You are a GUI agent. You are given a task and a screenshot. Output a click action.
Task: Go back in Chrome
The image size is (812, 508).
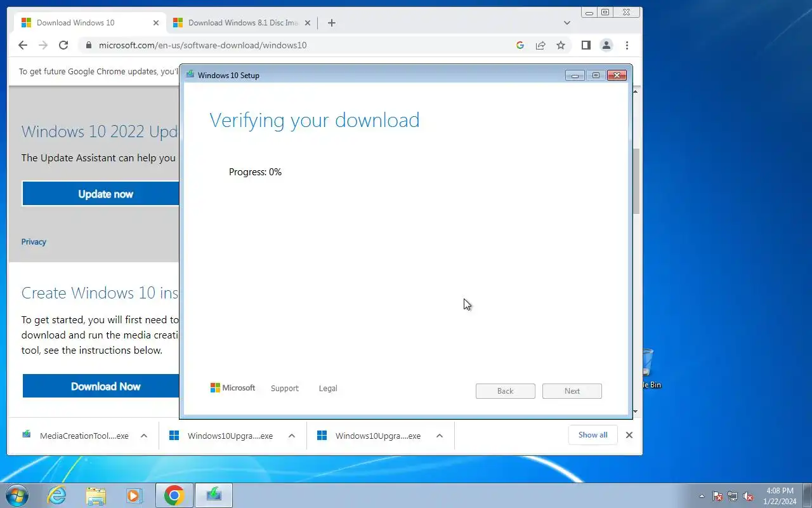(x=23, y=45)
